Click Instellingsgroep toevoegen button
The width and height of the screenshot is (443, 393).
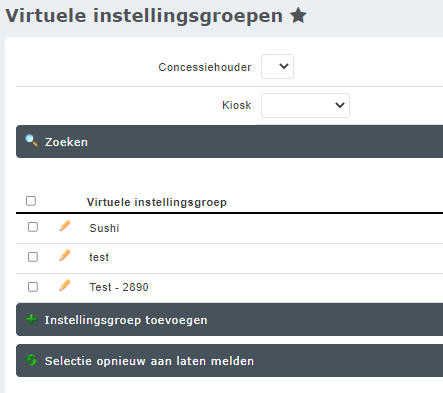point(229,319)
